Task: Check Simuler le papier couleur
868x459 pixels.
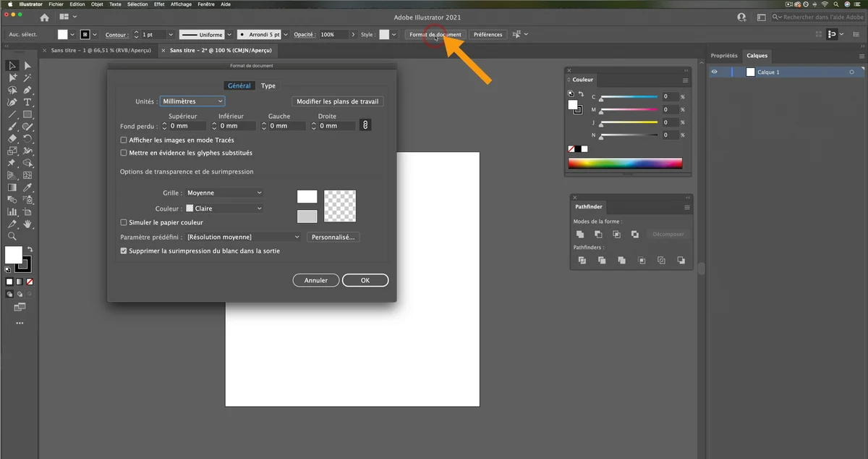Action: pyautogui.click(x=124, y=222)
